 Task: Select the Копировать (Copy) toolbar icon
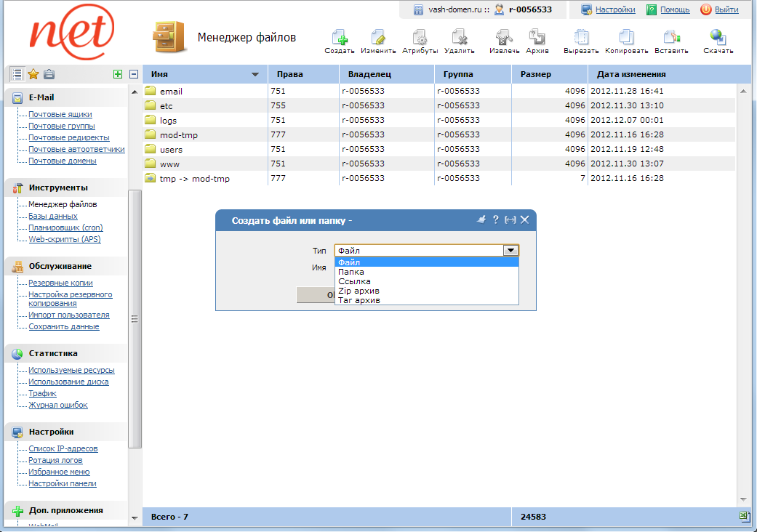tap(626, 39)
